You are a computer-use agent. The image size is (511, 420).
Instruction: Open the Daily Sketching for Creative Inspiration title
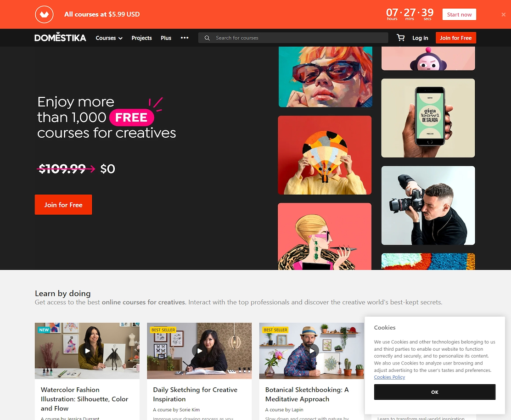point(195,394)
